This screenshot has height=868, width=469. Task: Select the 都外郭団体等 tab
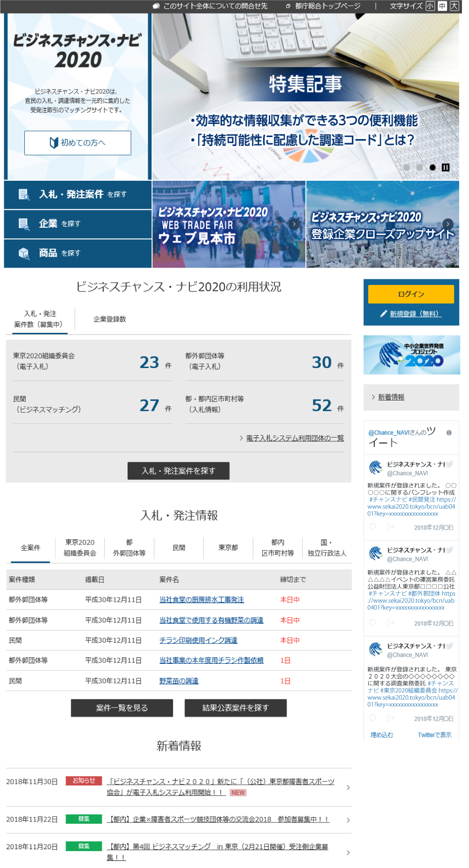tap(129, 548)
